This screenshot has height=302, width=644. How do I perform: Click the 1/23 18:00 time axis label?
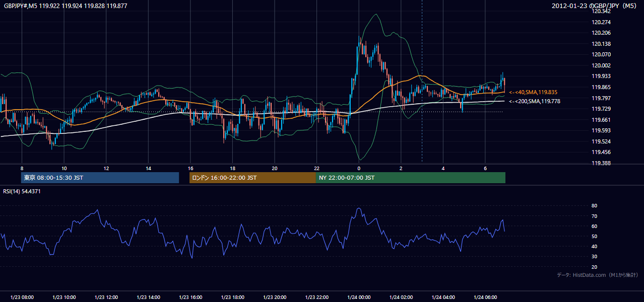[232, 297]
